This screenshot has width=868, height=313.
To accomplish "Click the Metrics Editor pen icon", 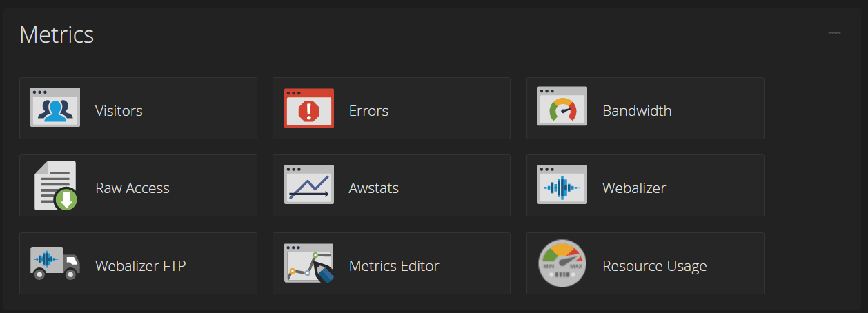I will [x=309, y=263].
